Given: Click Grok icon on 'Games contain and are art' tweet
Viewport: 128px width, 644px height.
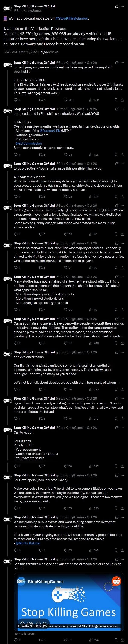Looking at the screenshot, I should pos(116,319).
